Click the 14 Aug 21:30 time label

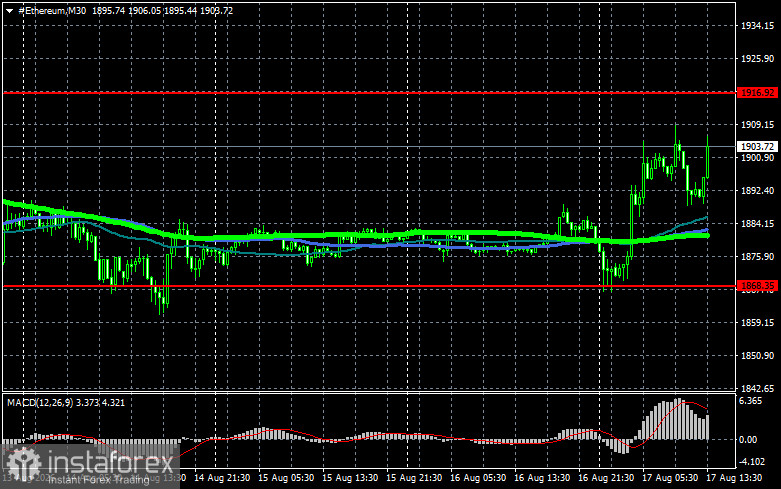[222, 478]
